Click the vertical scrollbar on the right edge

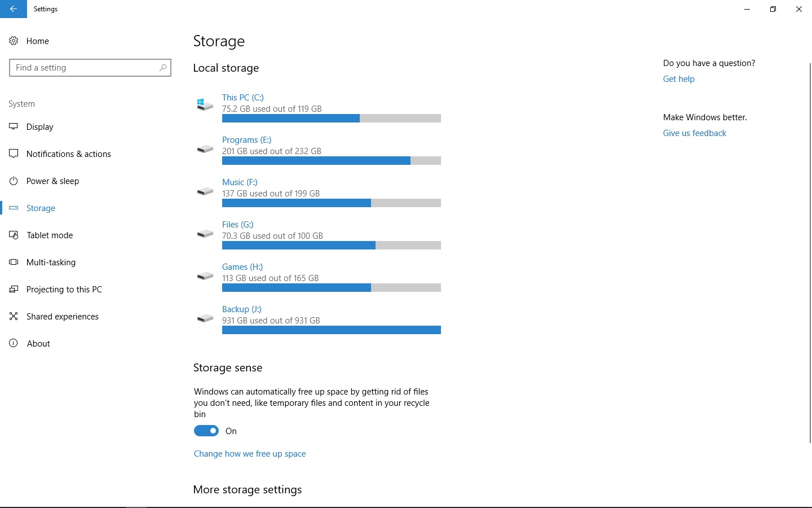[x=810, y=253]
